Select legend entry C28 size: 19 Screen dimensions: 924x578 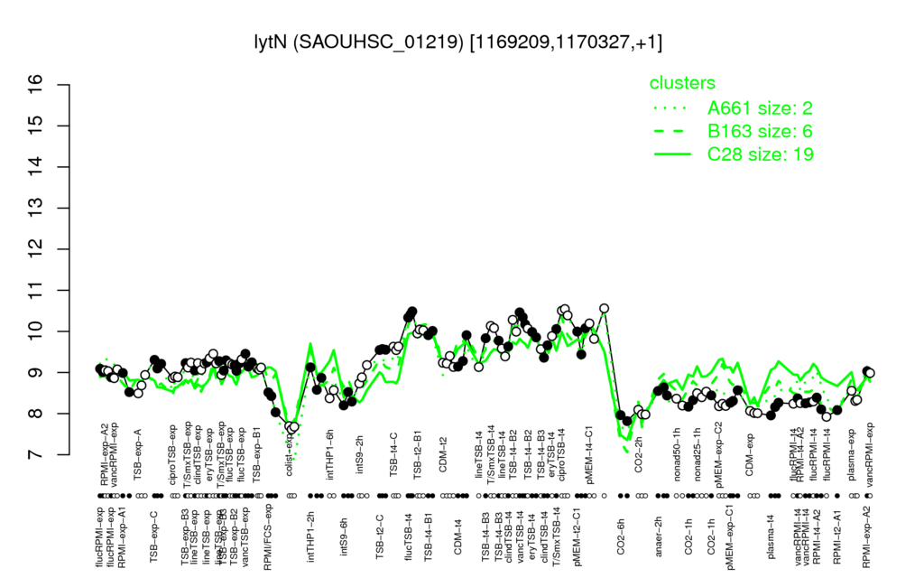pos(760,154)
